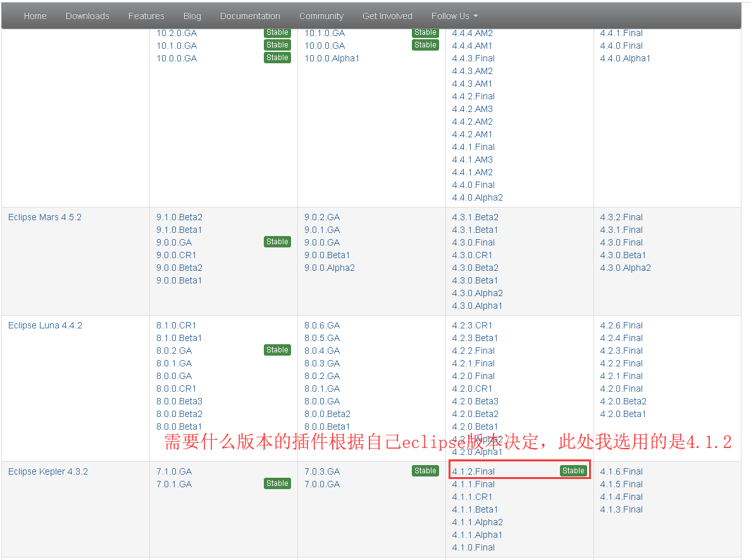The image size is (751, 560).
Task: Open the 7.0.0.GA version link
Action: [322, 484]
